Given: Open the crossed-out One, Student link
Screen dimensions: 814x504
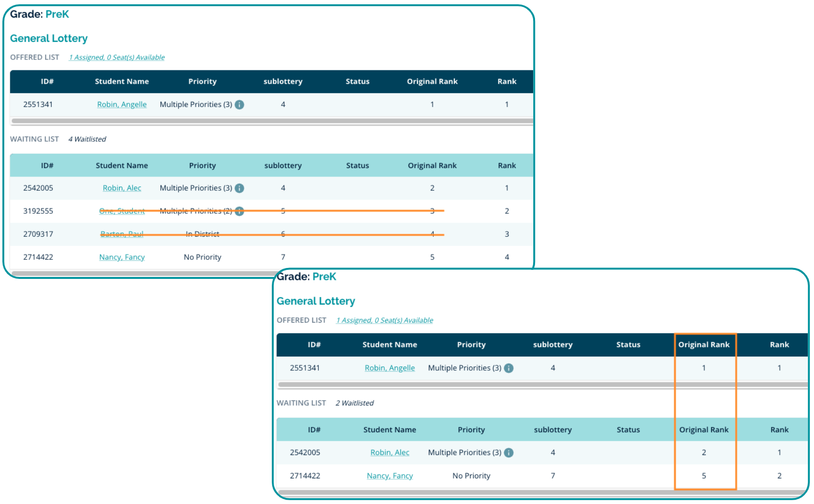Looking at the screenshot, I should (122, 211).
